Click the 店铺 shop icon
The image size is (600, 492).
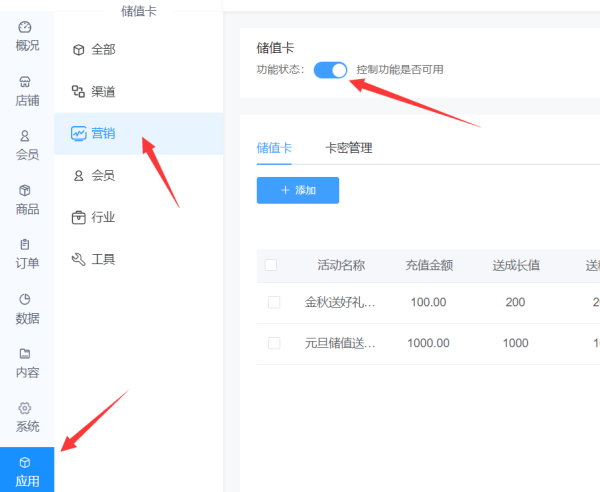tap(27, 83)
